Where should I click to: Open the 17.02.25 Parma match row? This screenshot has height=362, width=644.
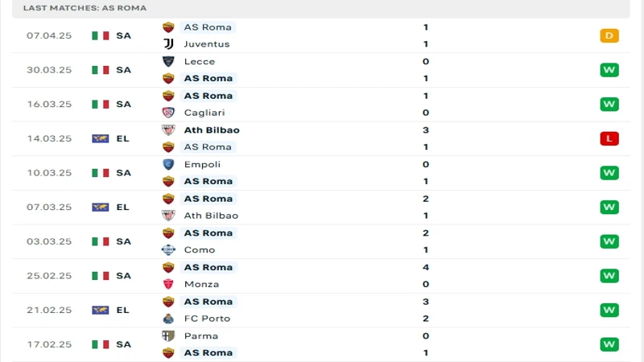click(320, 344)
